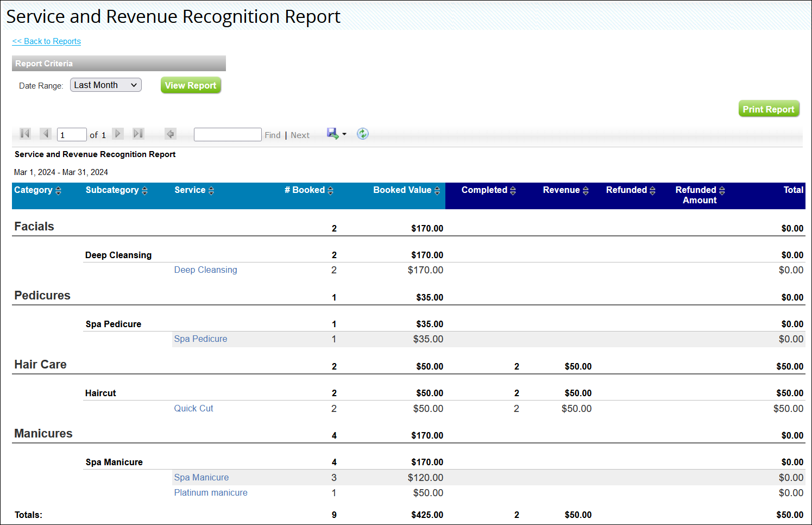Image resolution: width=812 pixels, height=525 pixels.
Task: Click the Print Report button
Action: (769, 109)
